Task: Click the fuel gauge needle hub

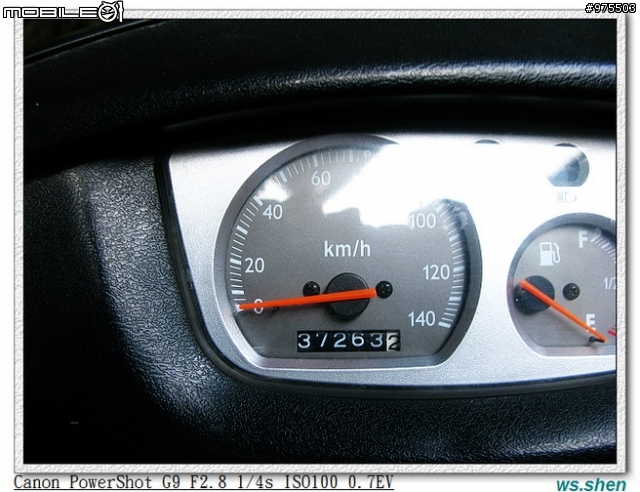Action: tap(534, 294)
